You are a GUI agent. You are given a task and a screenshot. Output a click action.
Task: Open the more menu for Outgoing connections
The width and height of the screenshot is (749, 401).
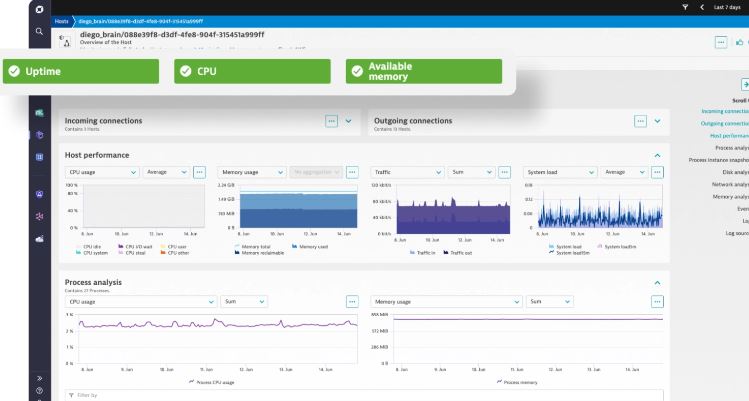[641, 121]
